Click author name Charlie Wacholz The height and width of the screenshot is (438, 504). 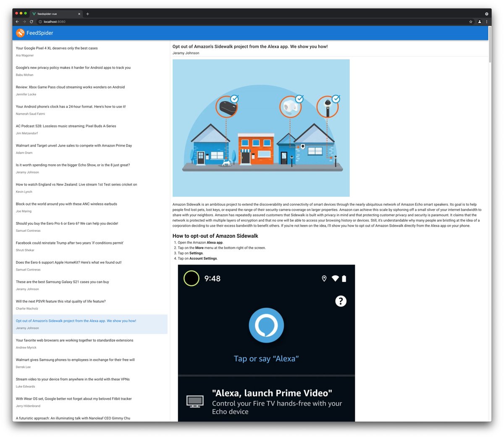coord(27,309)
